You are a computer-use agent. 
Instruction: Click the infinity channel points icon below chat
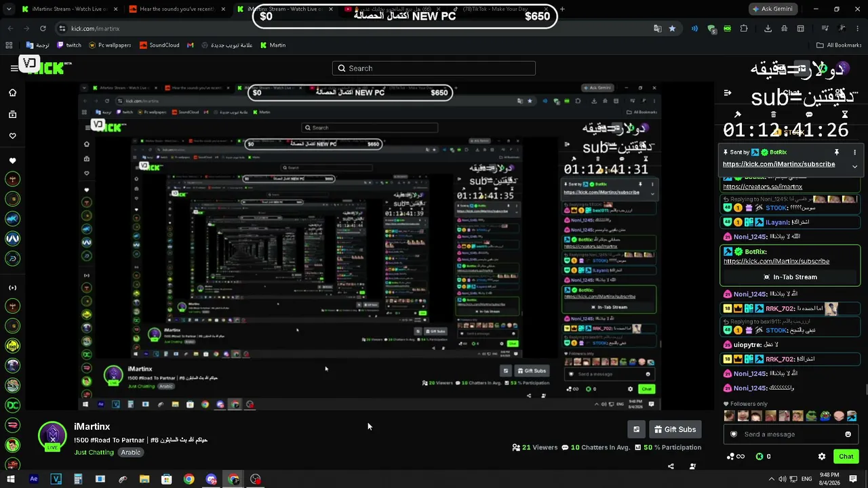735,457
